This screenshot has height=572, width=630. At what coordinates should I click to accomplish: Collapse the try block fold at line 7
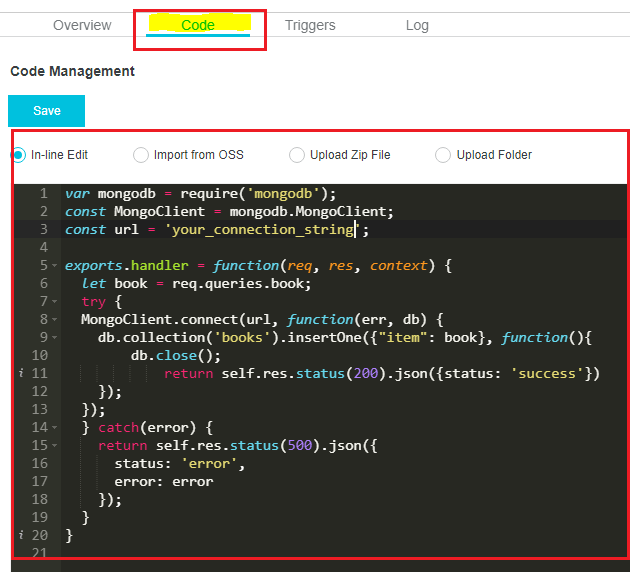(x=55, y=301)
